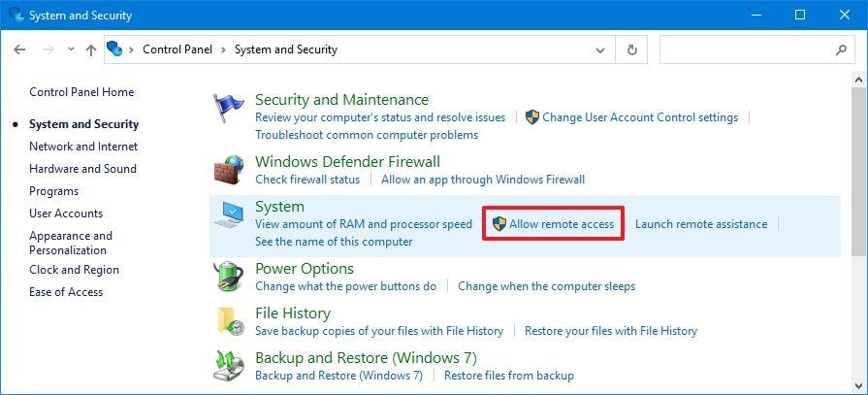Image resolution: width=868 pixels, height=395 pixels.
Task: Open File History heading link
Action: click(292, 313)
